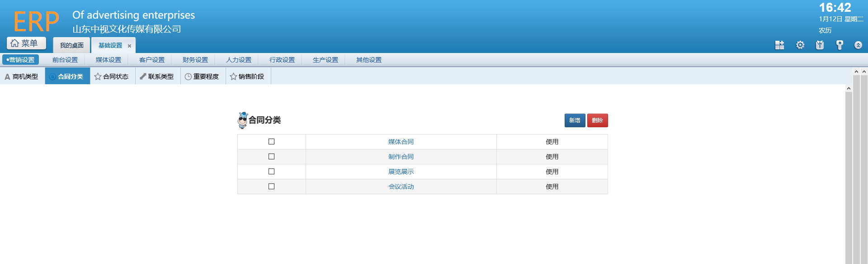Open the 重要程度 clock sub-tab

(203, 77)
